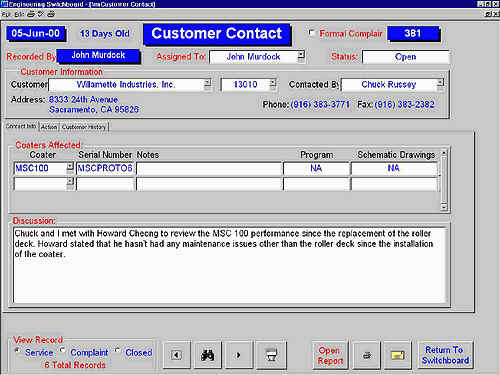Click Return To Switchboard button
Screen dimensions: 500x375
point(445,355)
